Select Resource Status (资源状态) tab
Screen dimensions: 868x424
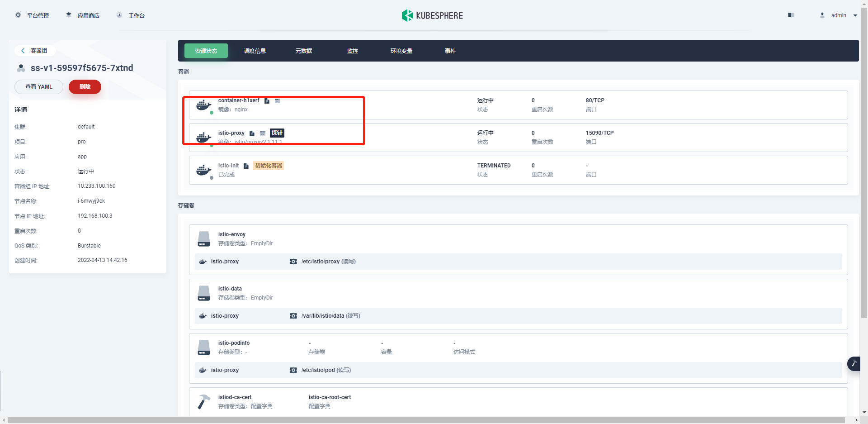pos(206,51)
